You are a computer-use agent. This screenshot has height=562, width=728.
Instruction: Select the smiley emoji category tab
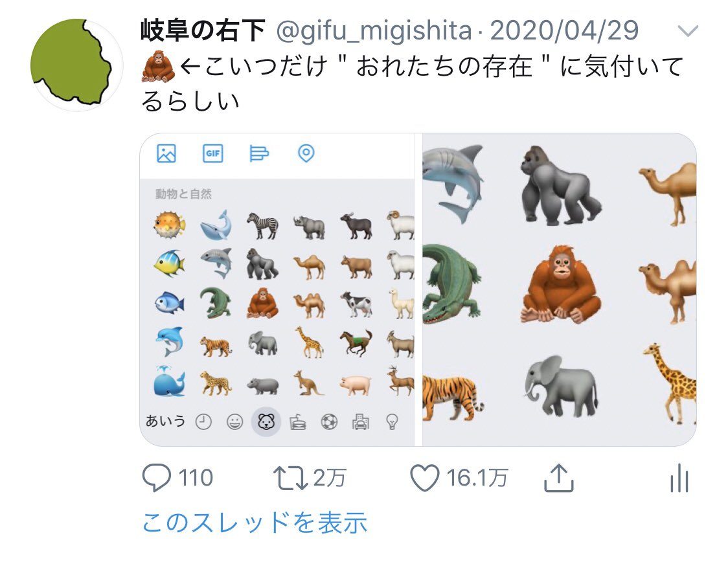234,422
